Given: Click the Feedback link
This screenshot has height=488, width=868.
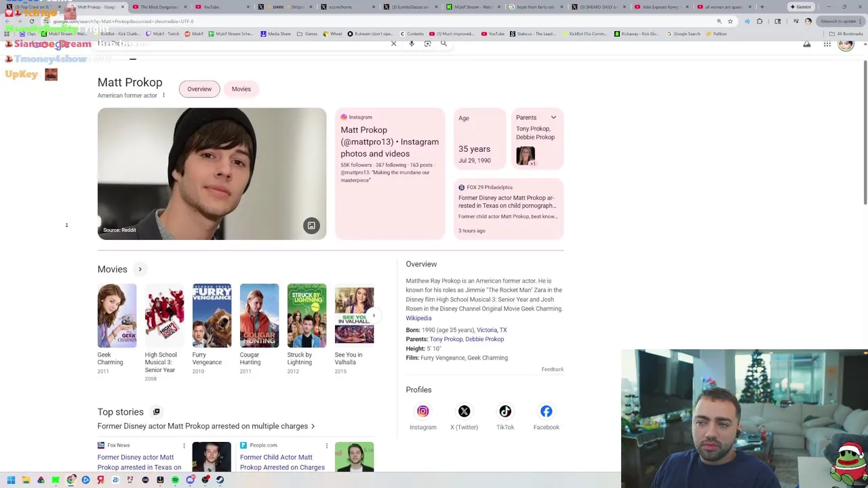Looking at the screenshot, I should point(552,369).
